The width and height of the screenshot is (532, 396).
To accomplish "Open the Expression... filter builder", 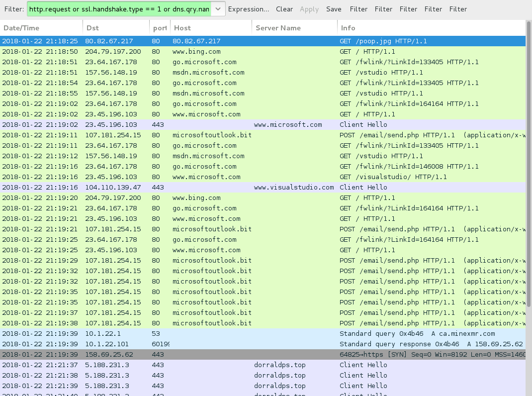I will coord(249,9).
